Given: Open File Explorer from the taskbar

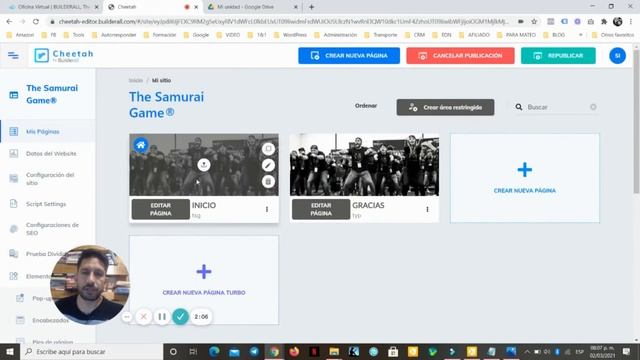Looking at the screenshot, I should pos(334,351).
